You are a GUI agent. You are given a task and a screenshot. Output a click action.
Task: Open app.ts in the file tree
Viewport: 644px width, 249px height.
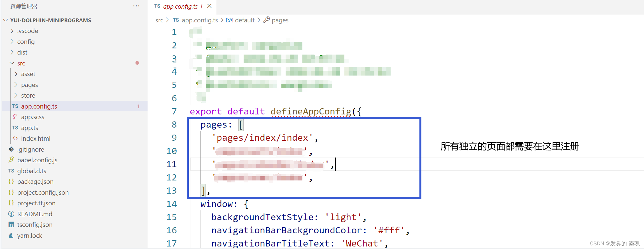(x=29, y=128)
